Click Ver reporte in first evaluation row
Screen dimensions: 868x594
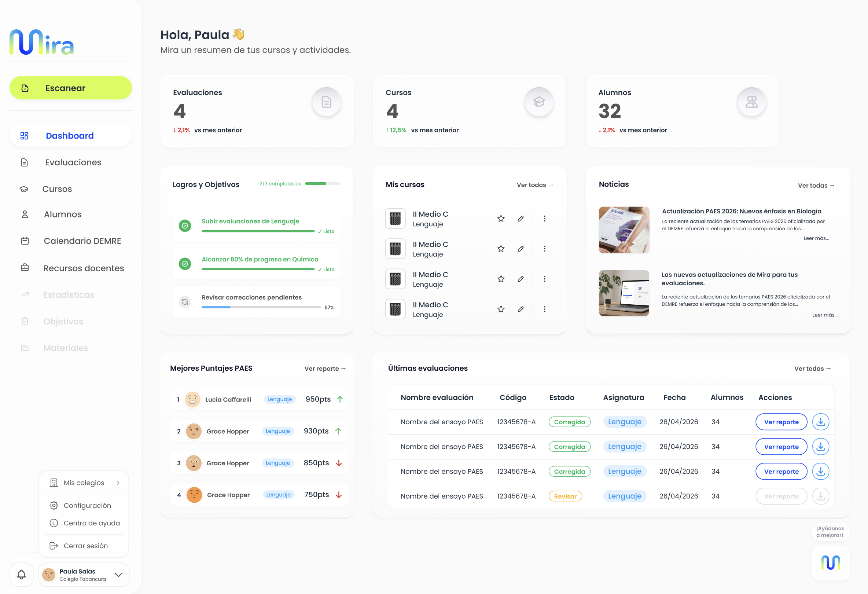pyautogui.click(x=781, y=422)
